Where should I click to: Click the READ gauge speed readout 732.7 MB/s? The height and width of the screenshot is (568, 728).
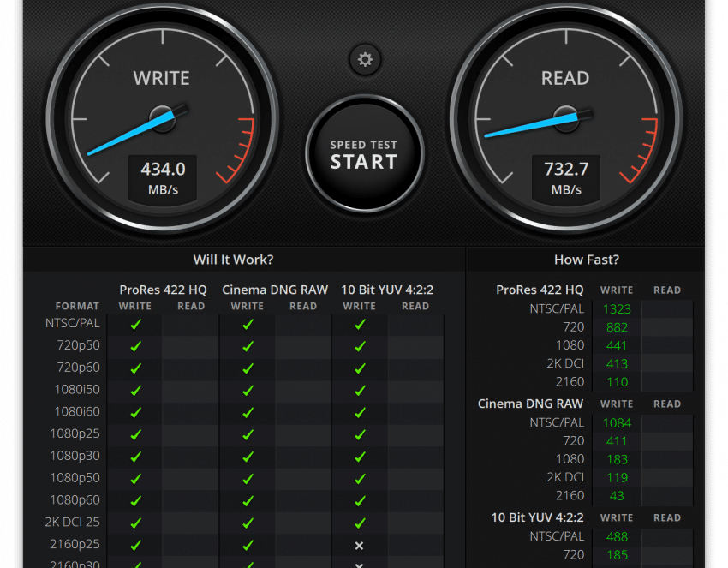566,179
